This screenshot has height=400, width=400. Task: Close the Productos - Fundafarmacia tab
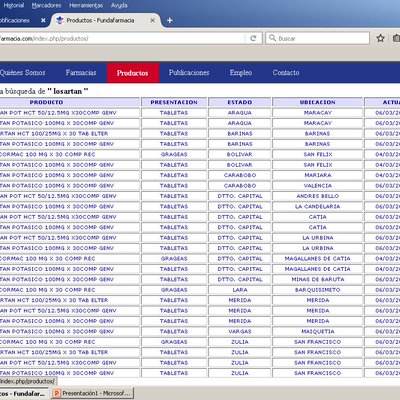152,21
